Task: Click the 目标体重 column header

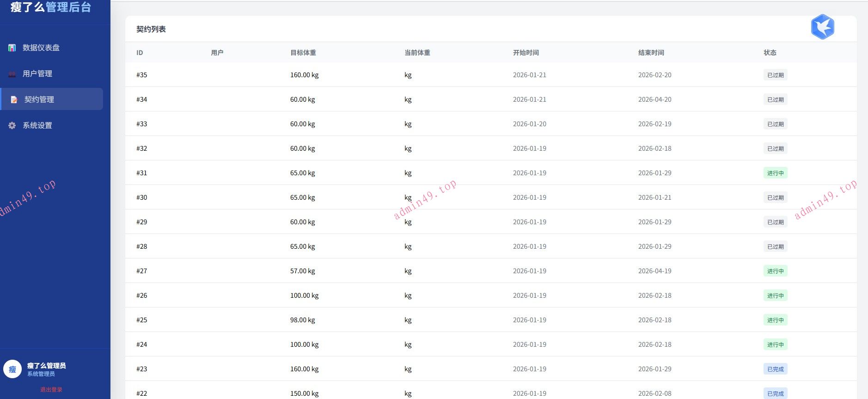Action: [x=303, y=53]
